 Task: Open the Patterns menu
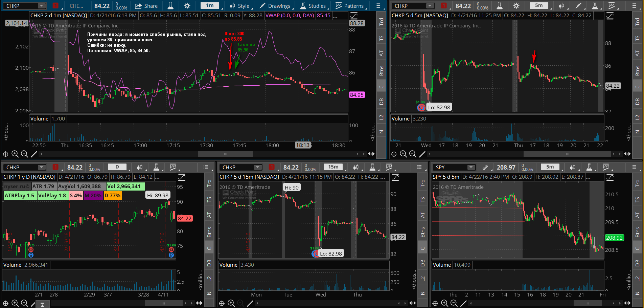click(x=349, y=6)
